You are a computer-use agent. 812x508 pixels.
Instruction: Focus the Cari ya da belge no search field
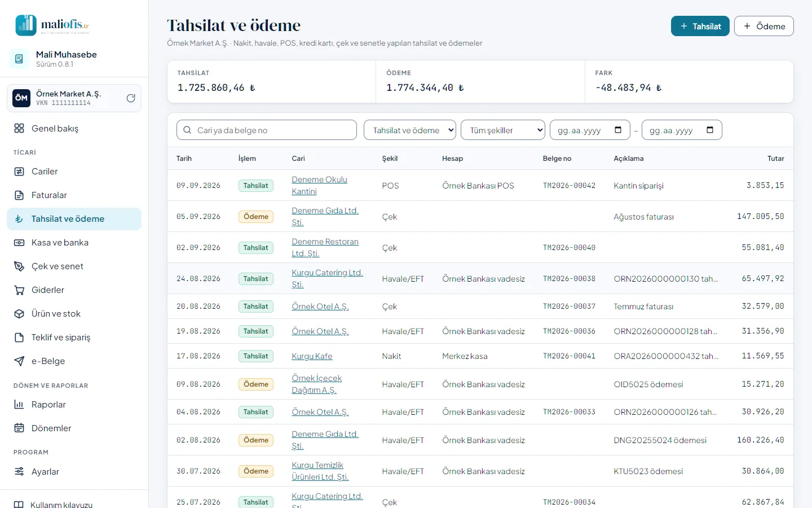(267, 130)
